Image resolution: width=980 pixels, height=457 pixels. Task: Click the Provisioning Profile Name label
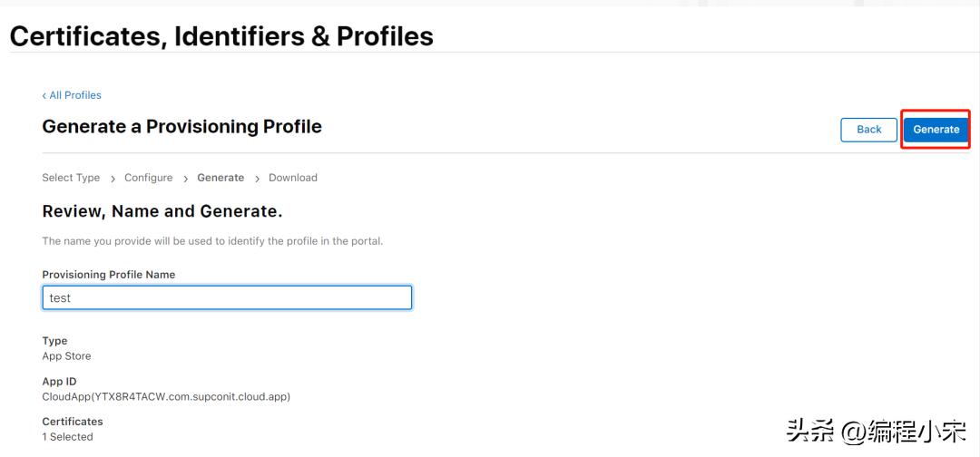pos(109,275)
